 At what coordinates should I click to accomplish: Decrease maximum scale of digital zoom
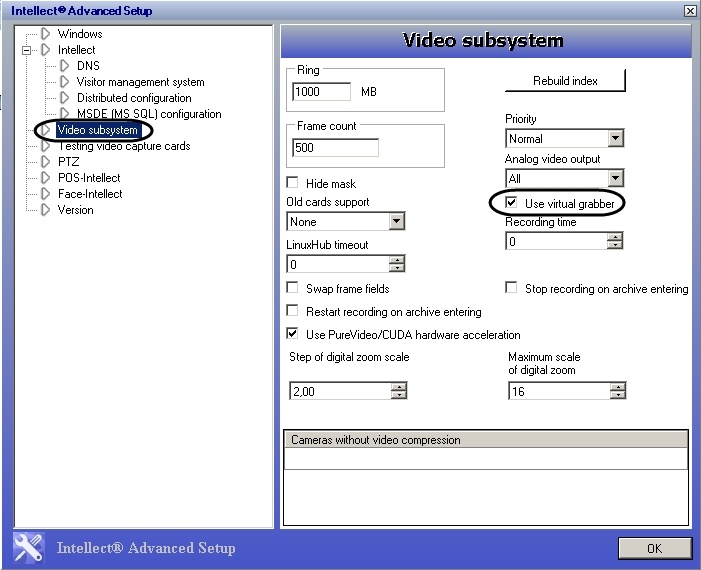(x=618, y=395)
